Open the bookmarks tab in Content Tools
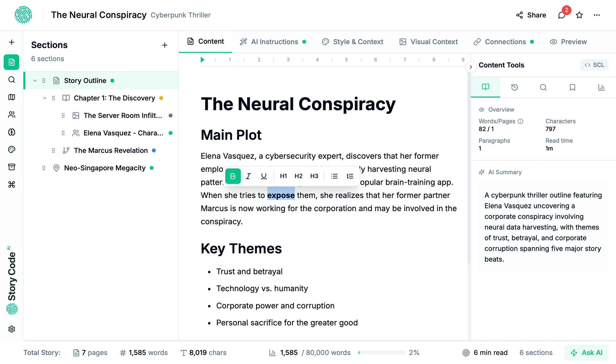 (572, 87)
